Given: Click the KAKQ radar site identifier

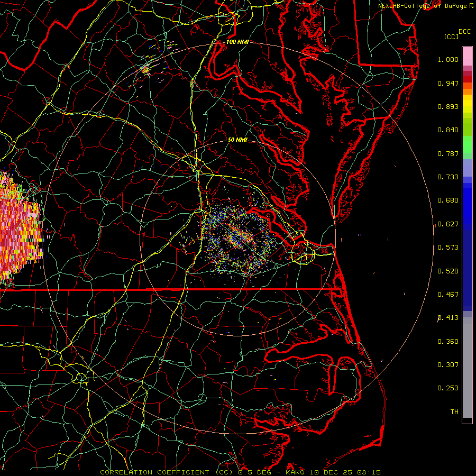Looking at the screenshot, I should pos(296,472).
